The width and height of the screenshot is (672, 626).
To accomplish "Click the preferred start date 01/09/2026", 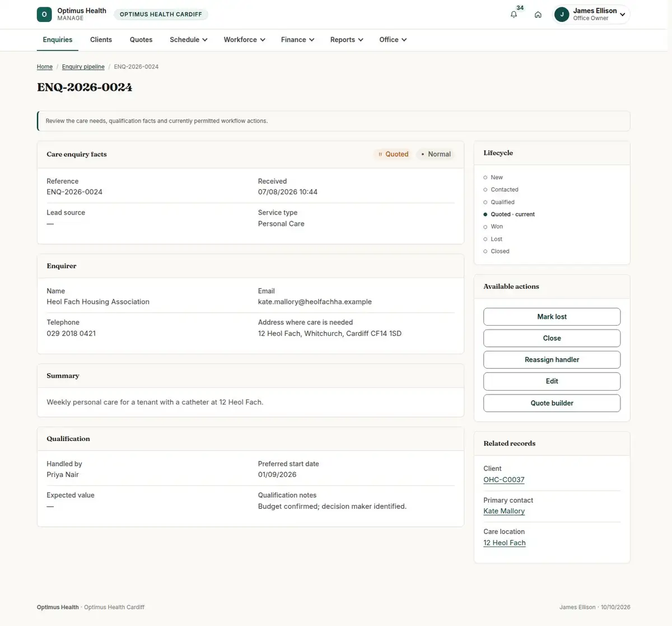I will click(277, 475).
